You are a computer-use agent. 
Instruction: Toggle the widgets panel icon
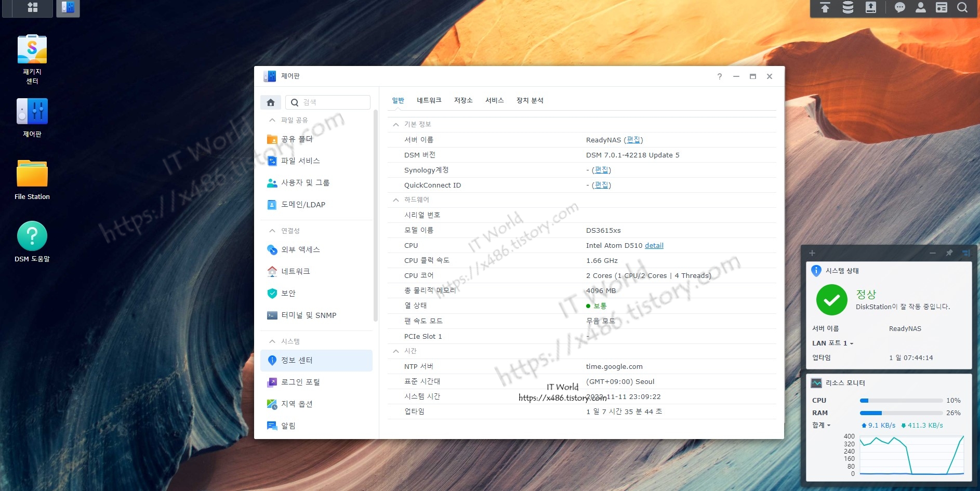(942, 7)
